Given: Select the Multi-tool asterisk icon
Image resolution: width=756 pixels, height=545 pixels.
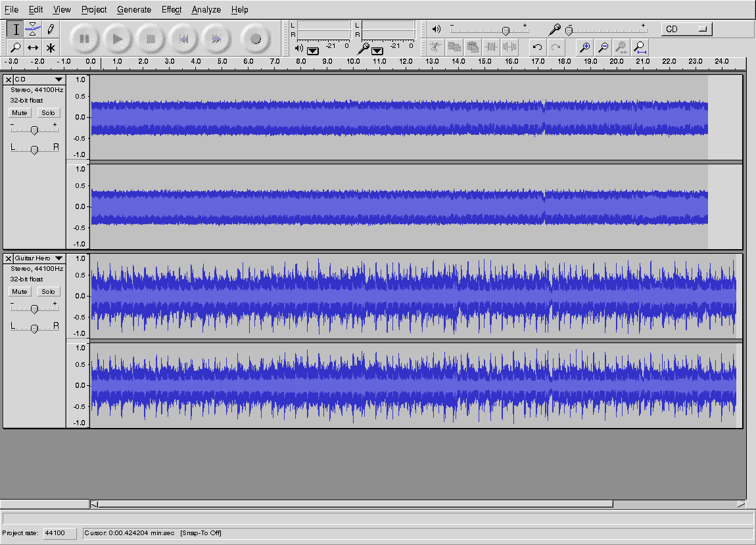Looking at the screenshot, I should [x=51, y=47].
